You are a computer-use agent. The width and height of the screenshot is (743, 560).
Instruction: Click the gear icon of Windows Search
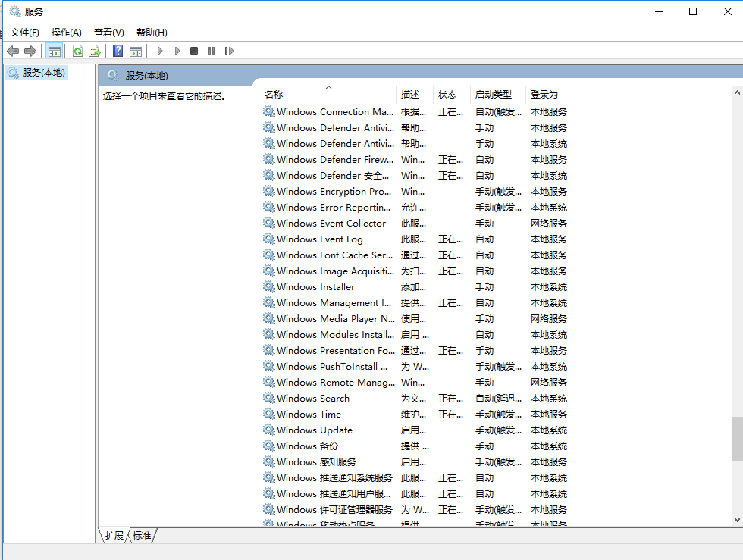click(269, 398)
